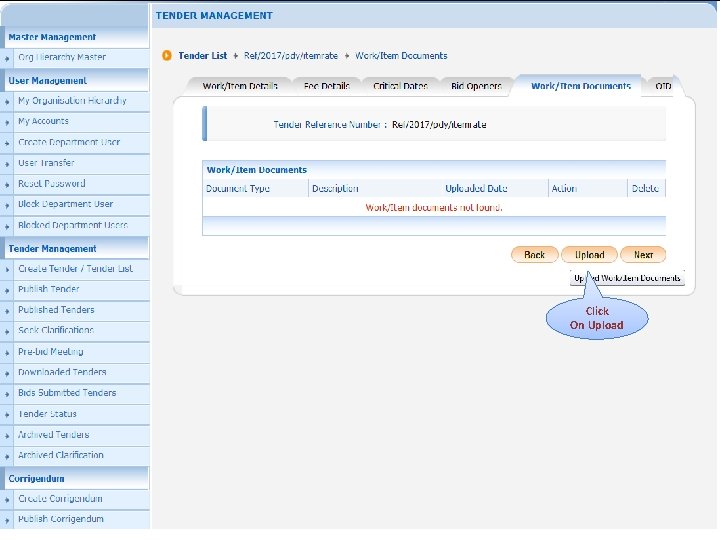Click the Action column header

pyautogui.click(x=564, y=188)
